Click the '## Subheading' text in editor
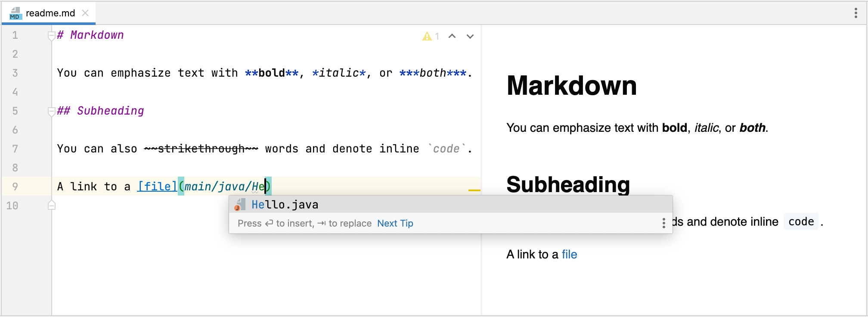Image resolution: width=868 pixels, height=317 pixels. [100, 111]
